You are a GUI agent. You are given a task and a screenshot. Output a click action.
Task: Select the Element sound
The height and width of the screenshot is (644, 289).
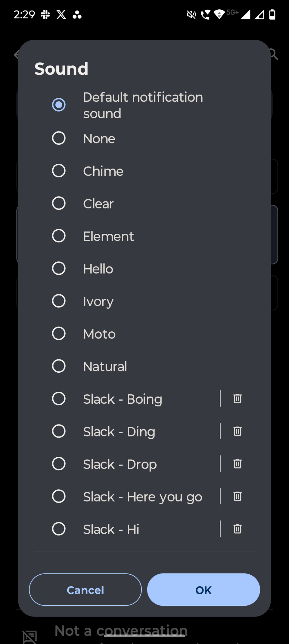point(59,236)
